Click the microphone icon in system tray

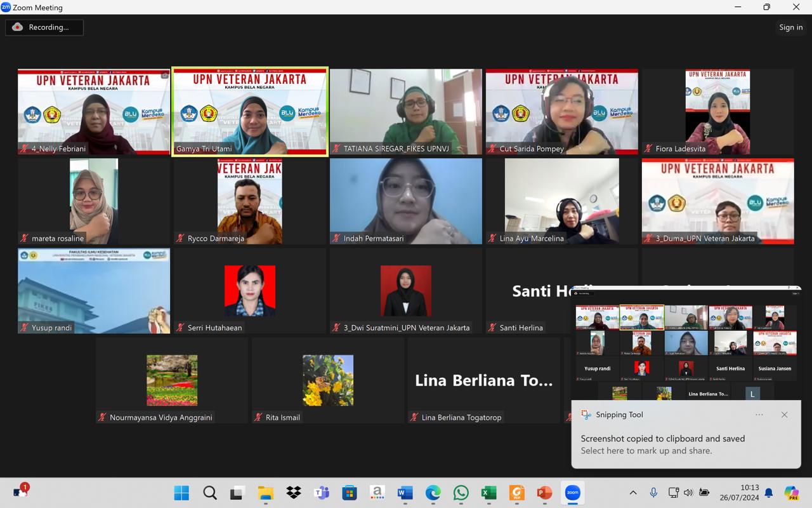(x=653, y=493)
